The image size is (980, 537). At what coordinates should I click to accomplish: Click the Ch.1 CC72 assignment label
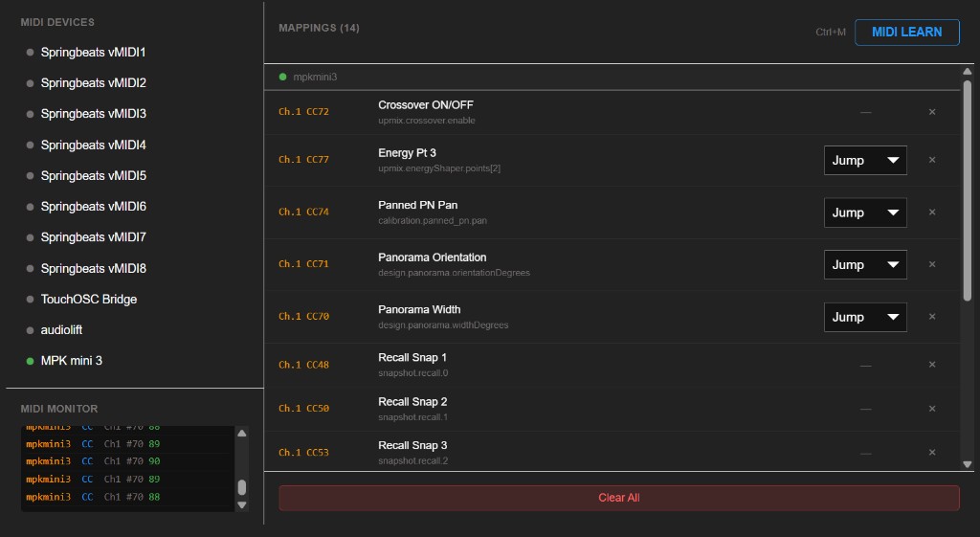(303, 112)
